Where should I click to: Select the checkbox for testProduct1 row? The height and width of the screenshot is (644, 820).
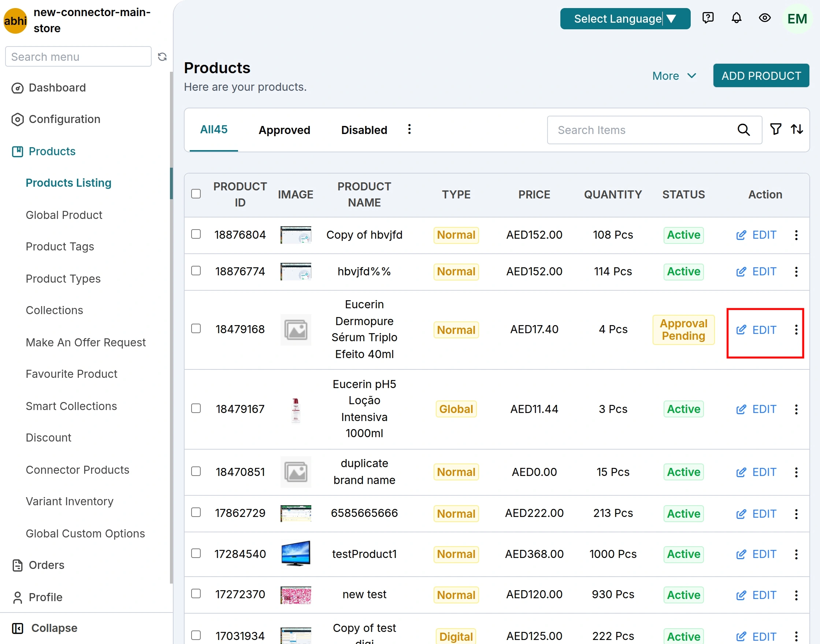(196, 553)
